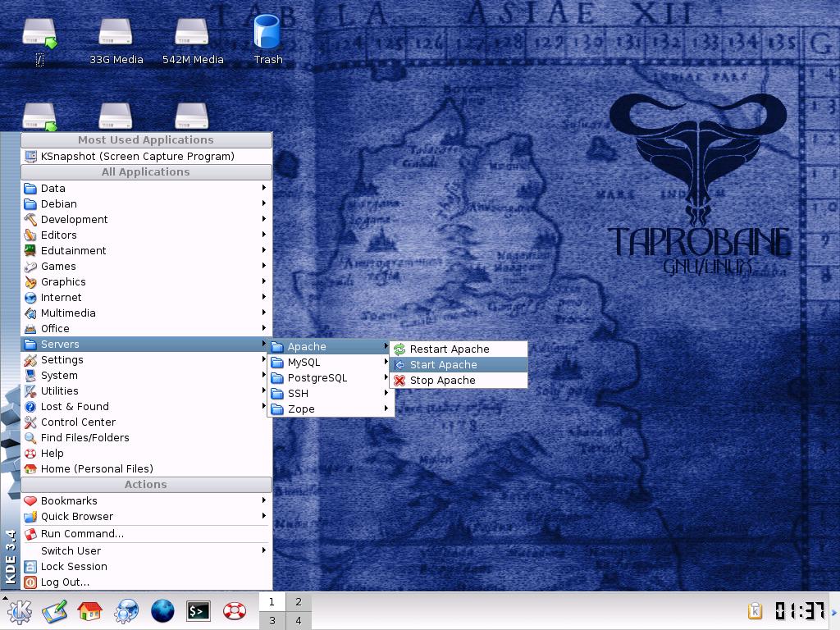The image size is (840, 630).
Task: Switch to virtual desktop 4
Action: click(x=299, y=620)
